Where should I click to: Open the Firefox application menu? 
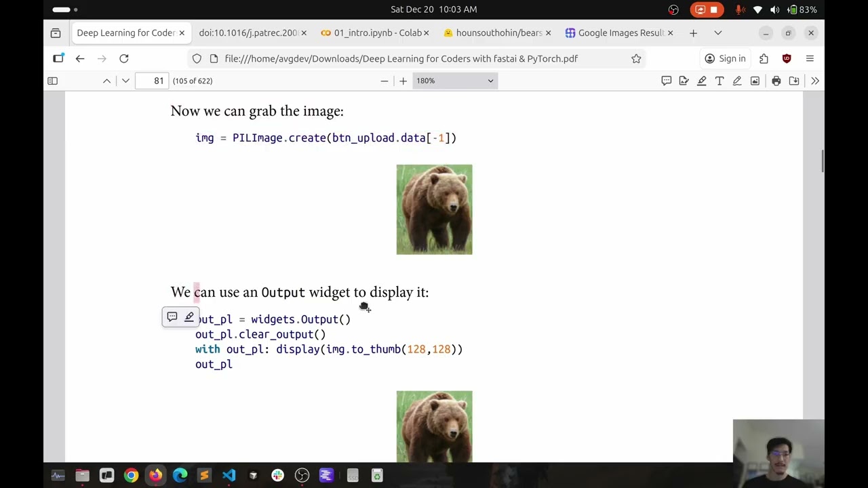click(x=810, y=58)
